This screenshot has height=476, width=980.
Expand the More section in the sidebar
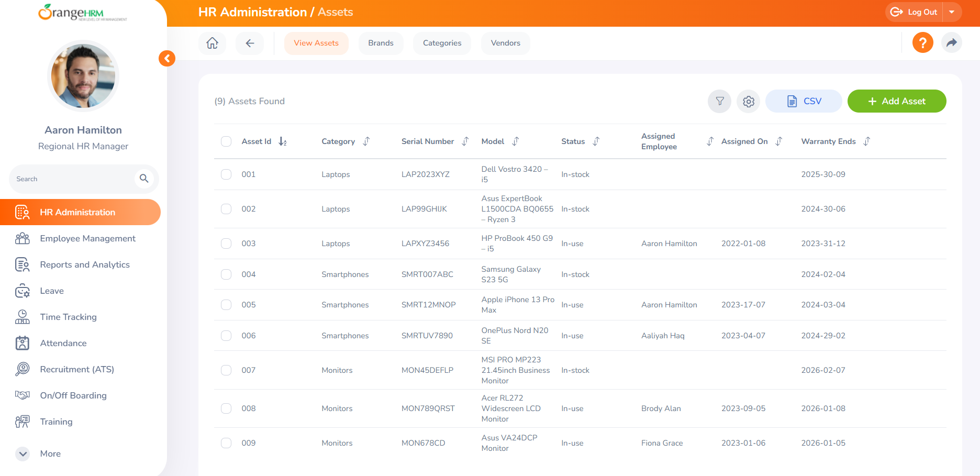point(22,453)
